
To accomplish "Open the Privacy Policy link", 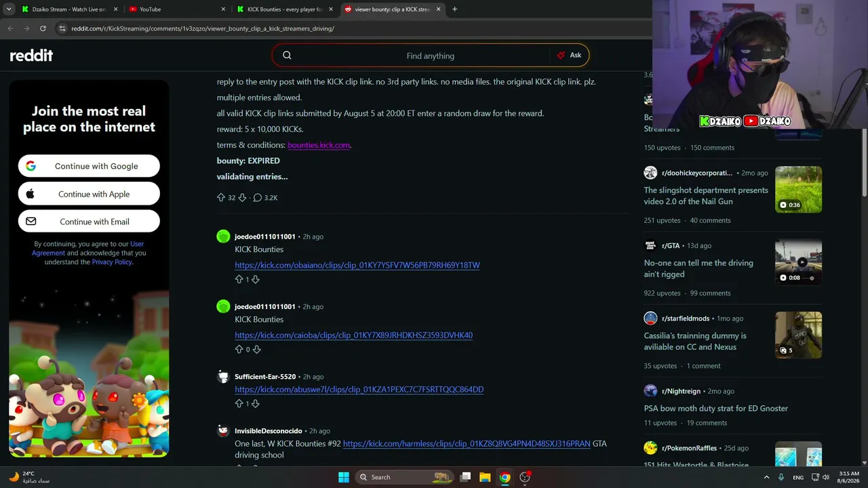I will (112, 262).
